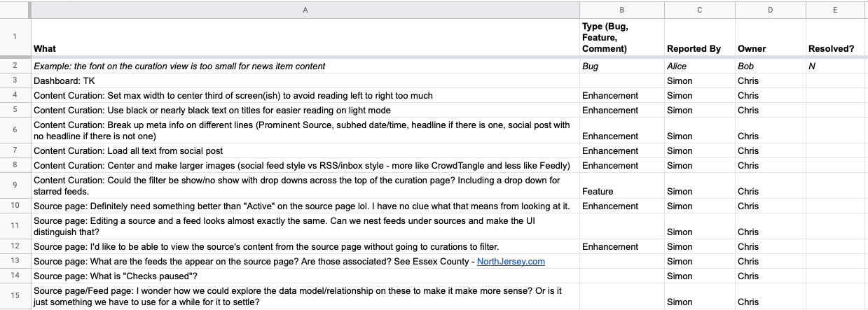Select the italic "Bug" example cell
Viewport: 868px width, 310px height.
click(x=621, y=66)
